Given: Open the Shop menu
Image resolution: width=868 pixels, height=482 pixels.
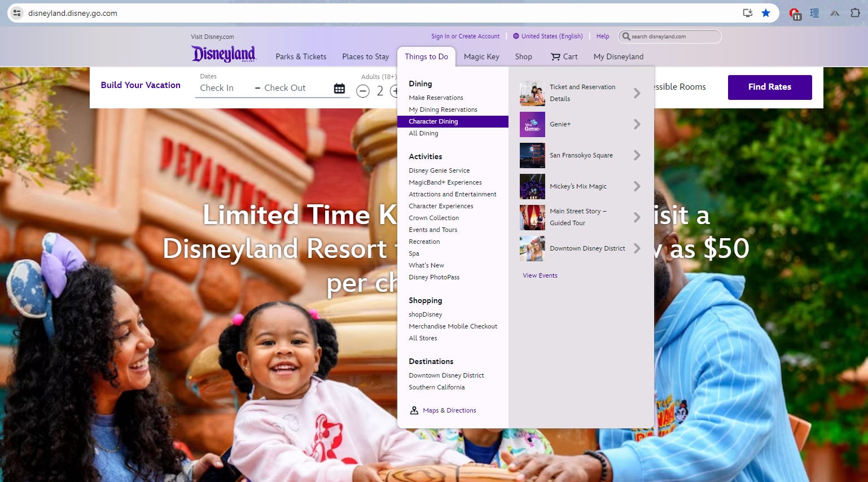Looking at the screenshot, I should coord(523,56).
